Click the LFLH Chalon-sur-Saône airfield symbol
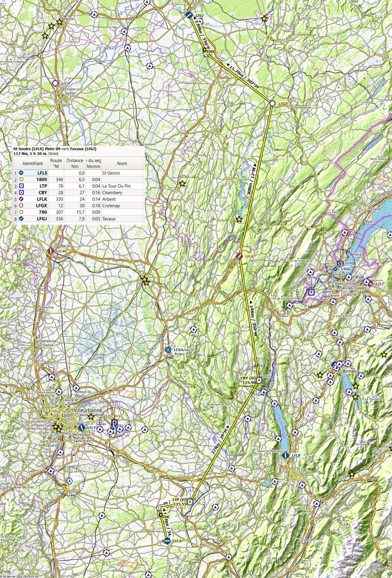Viewport: 392px width, 578px height. pos(55,83)
